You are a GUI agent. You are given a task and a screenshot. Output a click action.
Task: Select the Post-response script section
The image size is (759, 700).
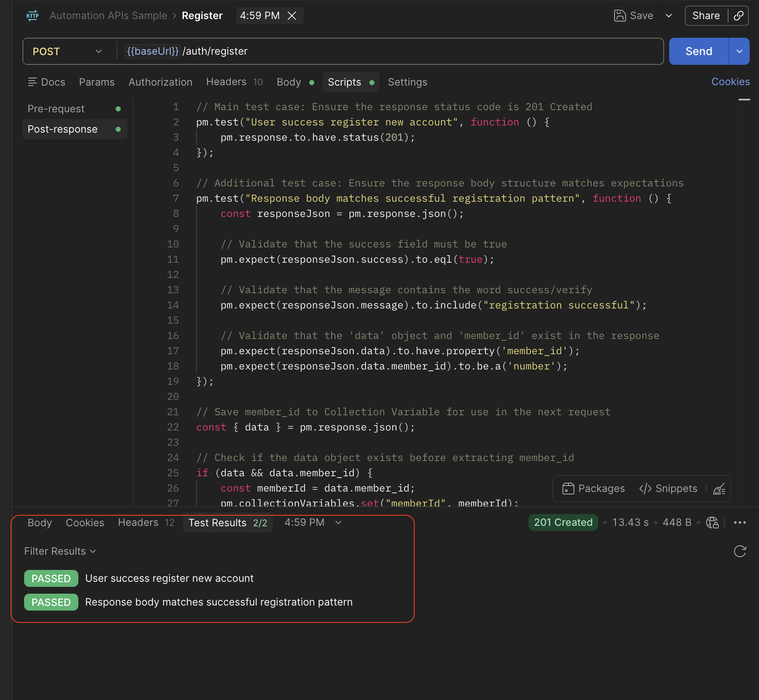75,129
